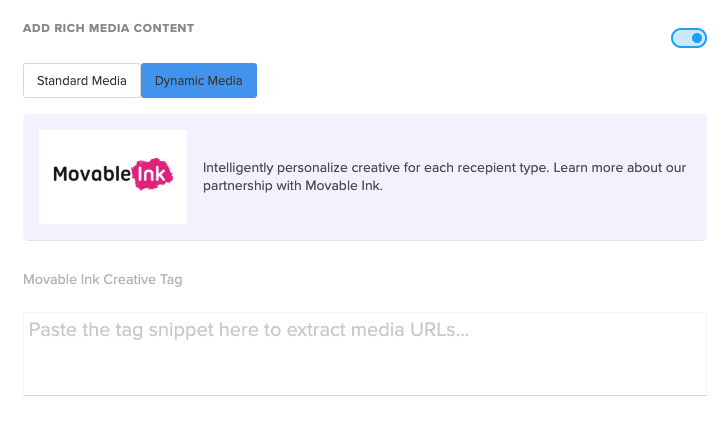The height and width of the screenshot is (423, 728).
Task: Click the pink Ink splash in logo
Action: pos(154,175)
